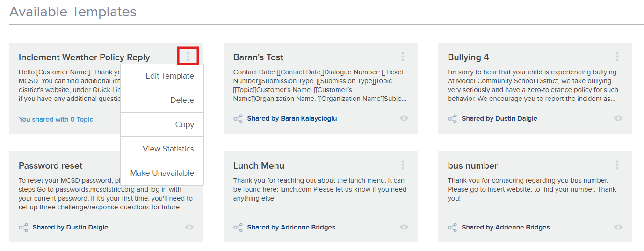Click share icon on bus number card
This screenshot has width=644, height=251.
tap(452, 228)
